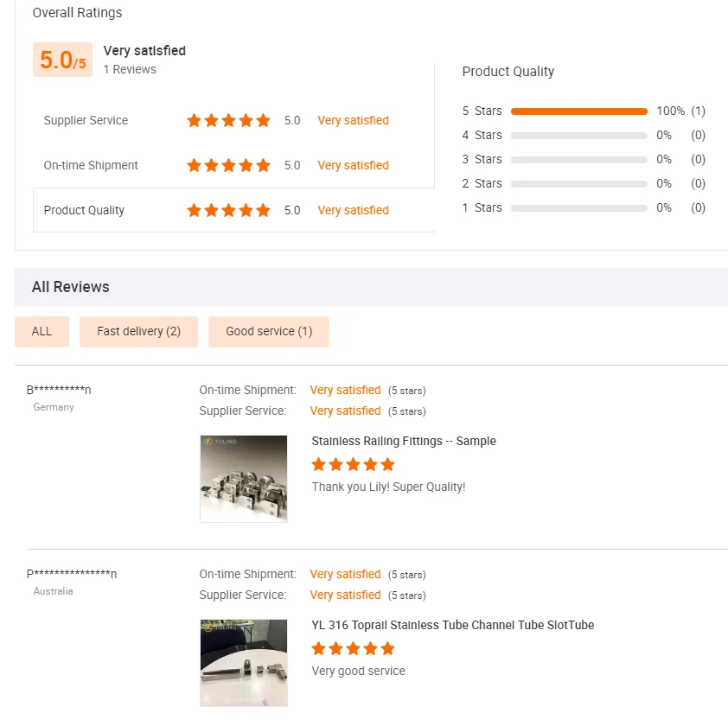Open Stainless Railing Fittings -- Sample link
This screenshot has height=726, width=728.
click(x=404, y=442)
